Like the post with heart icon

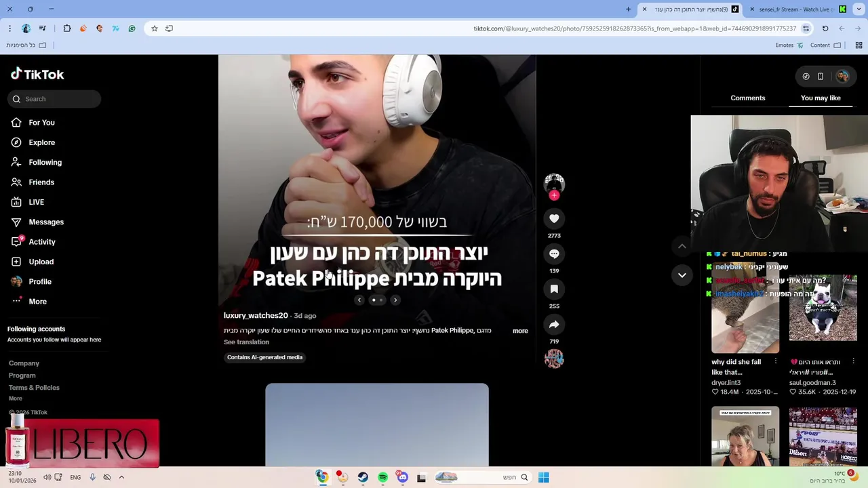554,218
